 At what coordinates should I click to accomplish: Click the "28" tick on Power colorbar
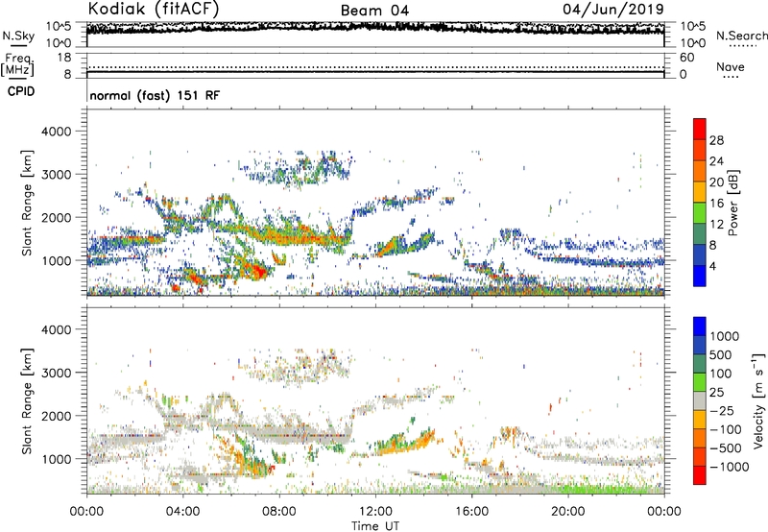716,140
